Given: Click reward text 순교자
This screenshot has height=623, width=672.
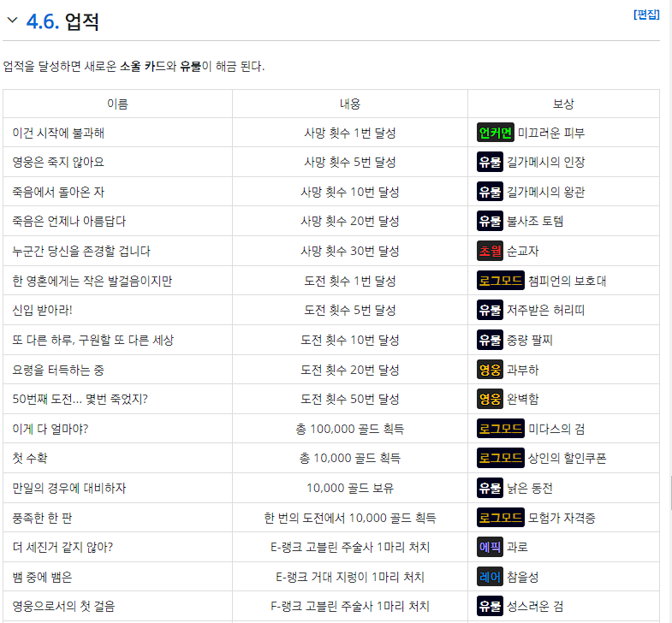Looking at the screenshot, I should (x=522, y=251).
